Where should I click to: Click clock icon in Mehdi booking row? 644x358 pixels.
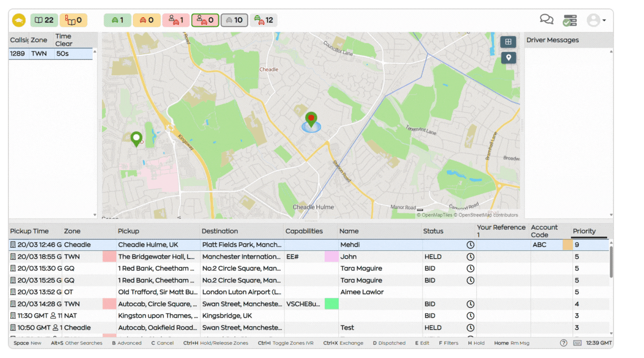470,245
